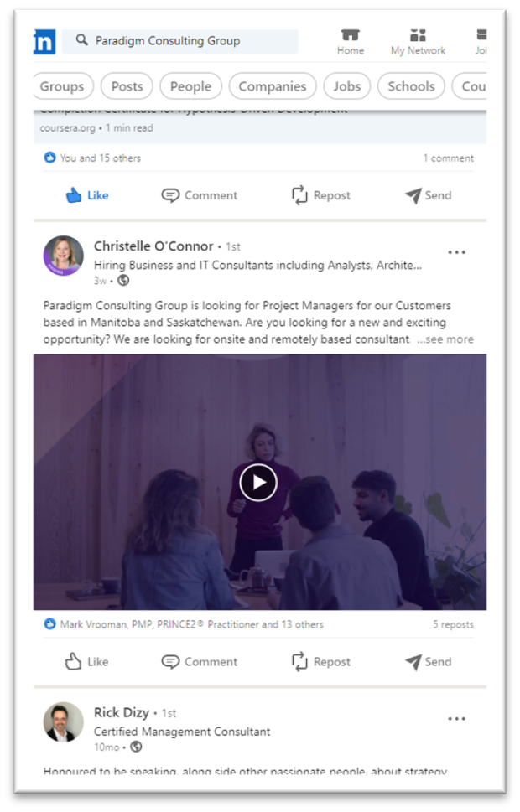Screen dimensions: 520x812
Task: Open the three-dot menu on Rick Dizy's post
Action: (456, 719)
